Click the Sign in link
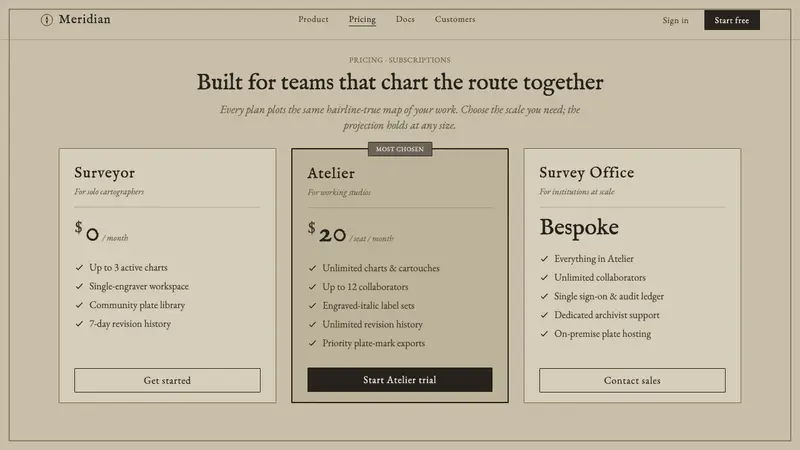The image size is (800, 450). pyautogui.click(x=676, y=20)
